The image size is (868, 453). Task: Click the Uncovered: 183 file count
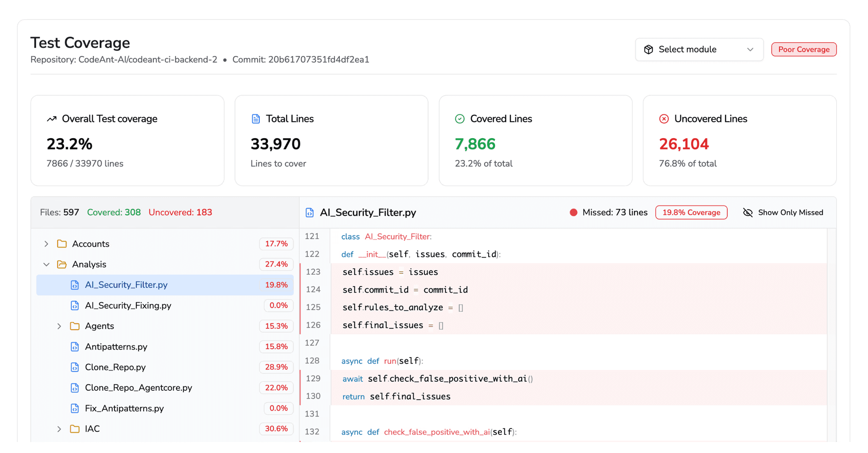click(x=180, y=212)
